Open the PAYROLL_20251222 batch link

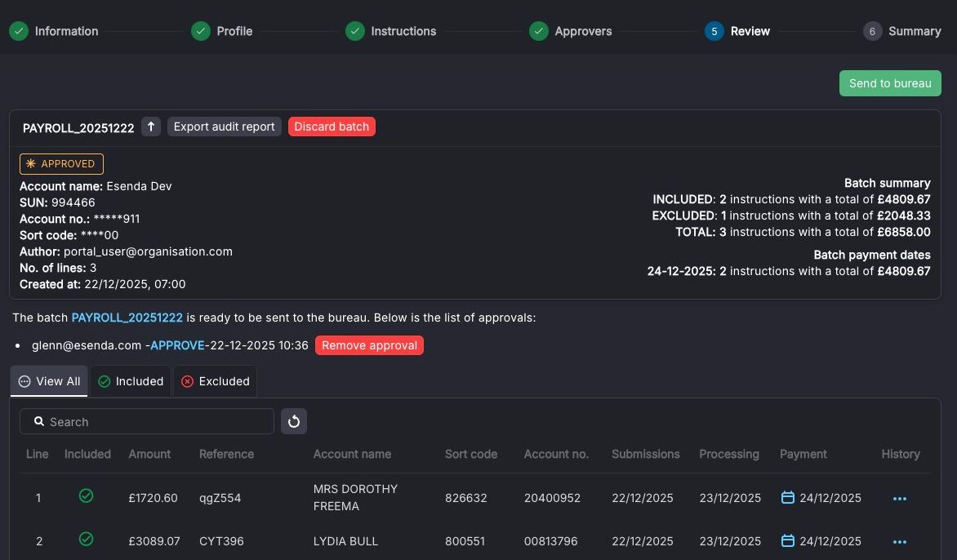click(x=127, y=318)
